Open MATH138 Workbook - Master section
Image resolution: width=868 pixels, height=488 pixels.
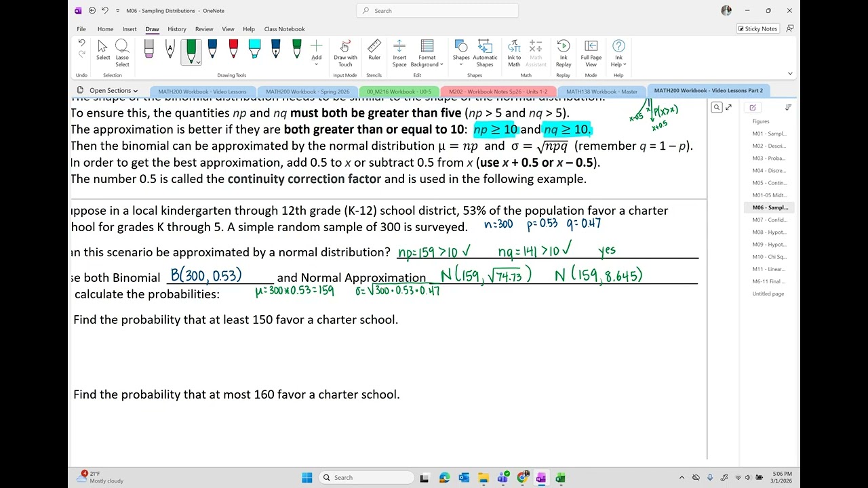(601, 91)
